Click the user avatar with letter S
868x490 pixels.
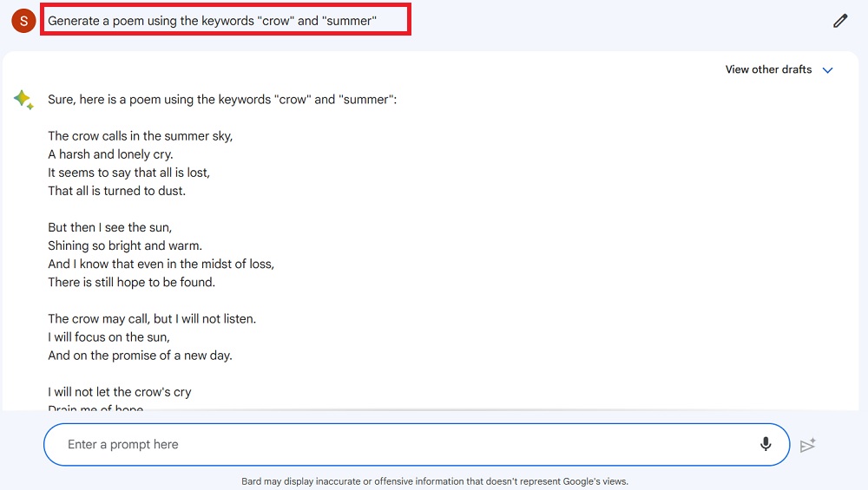tap(23, 21)
